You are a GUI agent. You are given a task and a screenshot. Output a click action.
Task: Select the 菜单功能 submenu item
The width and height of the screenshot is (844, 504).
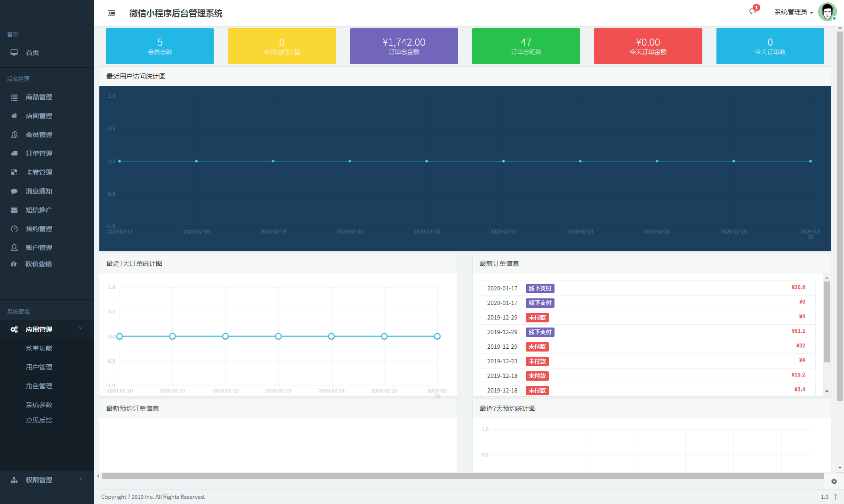pos(39,348)
